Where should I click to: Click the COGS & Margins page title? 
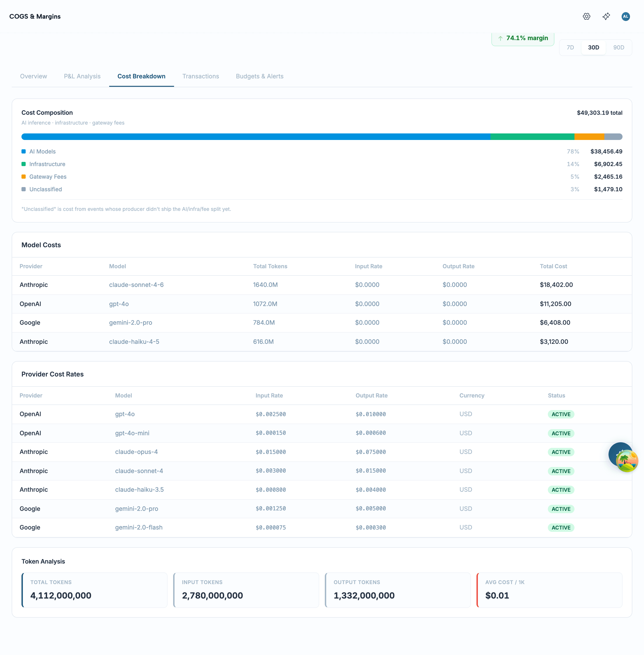(x=35, y=16)
